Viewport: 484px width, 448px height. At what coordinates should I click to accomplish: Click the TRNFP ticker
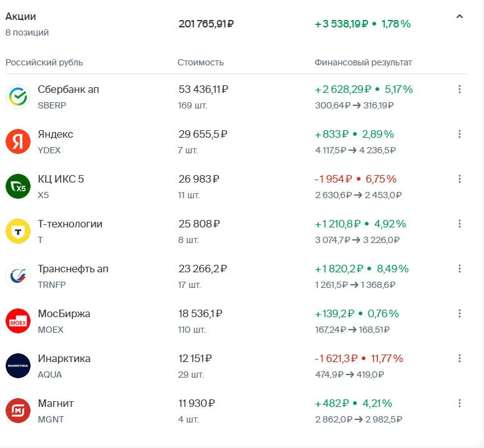pyautogui.click(x=52, y=285)
